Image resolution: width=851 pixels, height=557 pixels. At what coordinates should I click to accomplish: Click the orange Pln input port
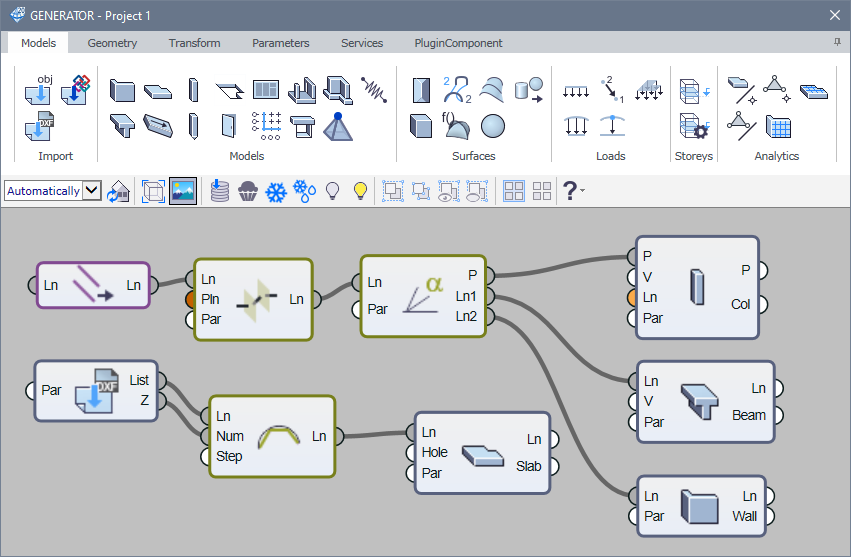point(190,299)
